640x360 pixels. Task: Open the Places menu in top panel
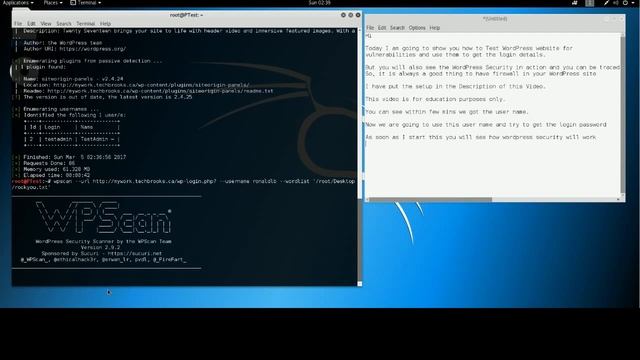pyautogui.click(x=53, y=3)
